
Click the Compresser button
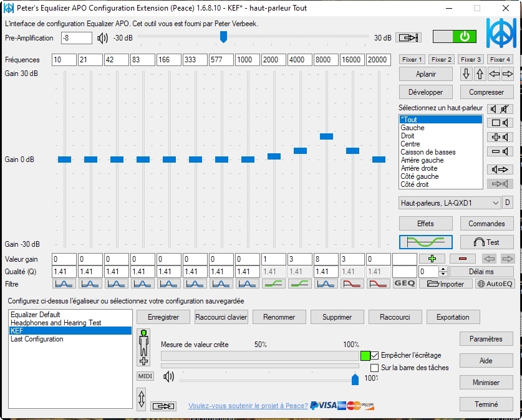point(486,92)
